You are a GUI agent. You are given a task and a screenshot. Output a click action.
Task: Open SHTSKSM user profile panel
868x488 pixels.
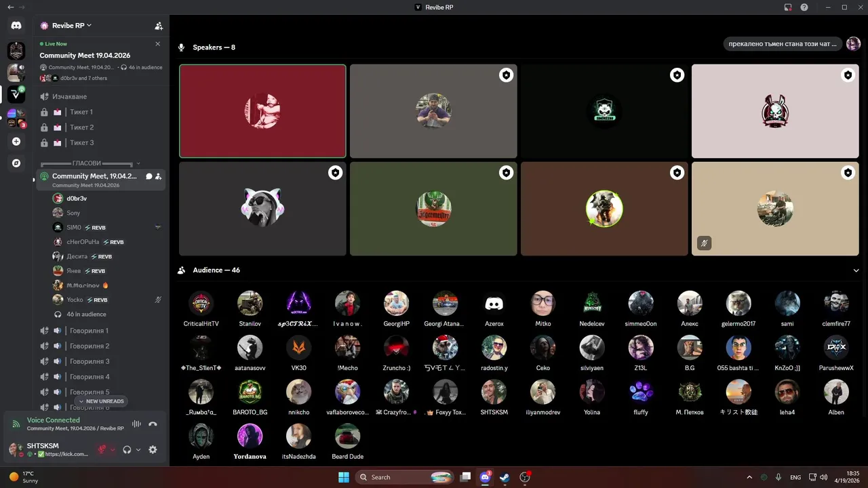click(x=50, y=449)
